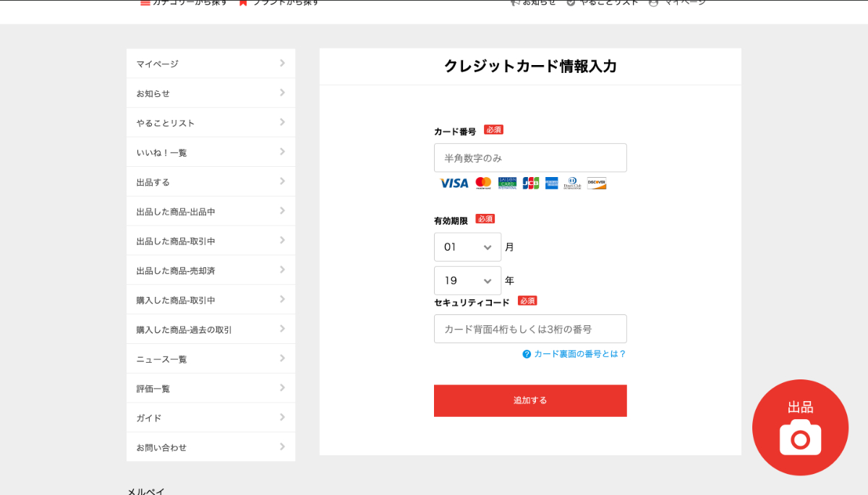Open the お問い合わせ sidebar entry

[x=210, y=447]
